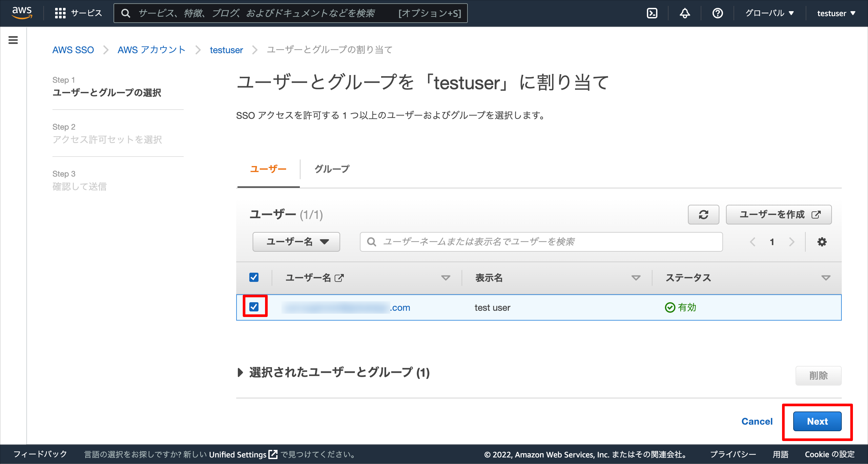Toggle the hamburger side navigation menu
The height and width of the screenshot is (464, 868).
(x=13, y=40)
